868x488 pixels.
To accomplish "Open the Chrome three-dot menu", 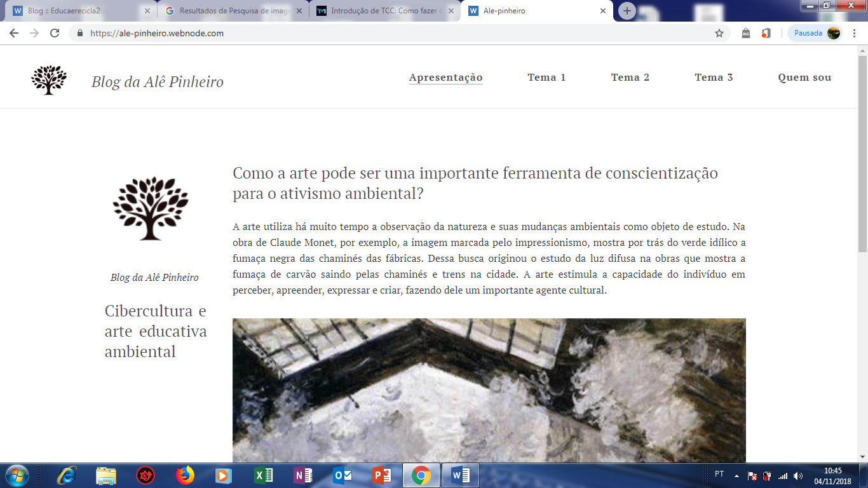I will [854, 33].
